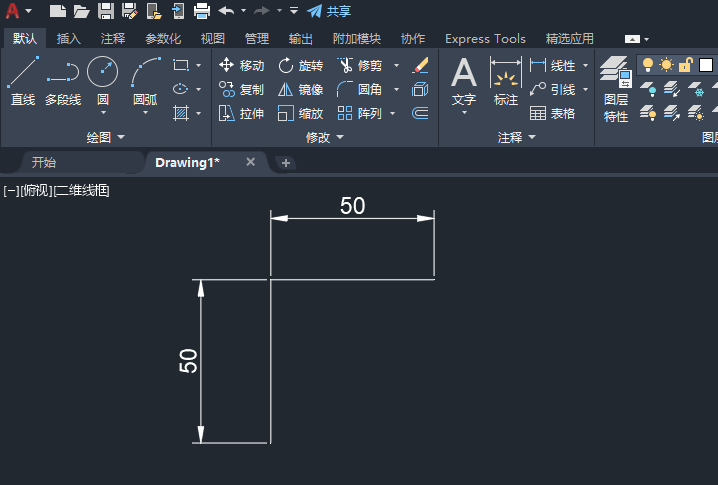Click the Ellipse draw tool icon
The width and height of the screenshot is (718, 485).
coord(181,89)
